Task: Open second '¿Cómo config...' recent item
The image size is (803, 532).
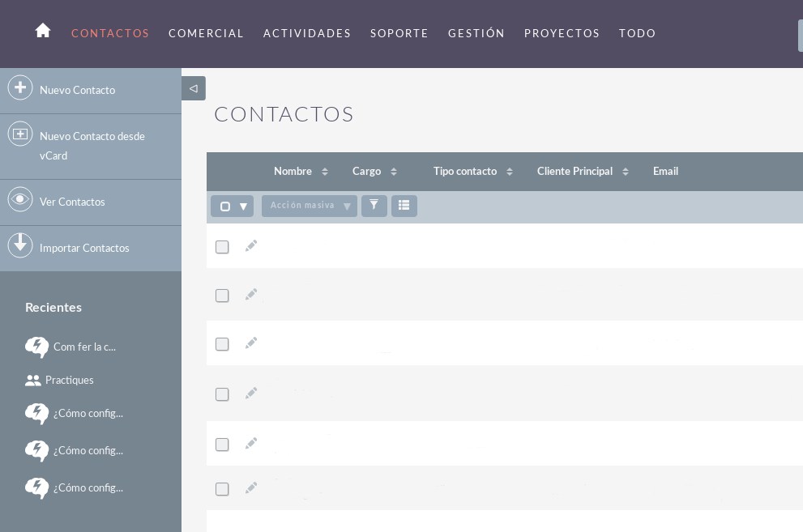Action: [88, 451]
